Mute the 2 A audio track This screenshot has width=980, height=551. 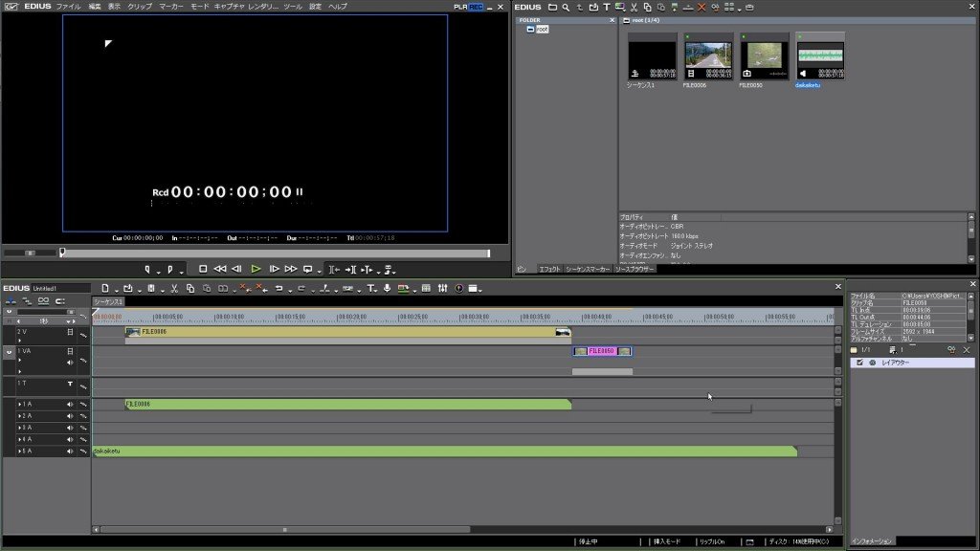[x=70, y=416]
